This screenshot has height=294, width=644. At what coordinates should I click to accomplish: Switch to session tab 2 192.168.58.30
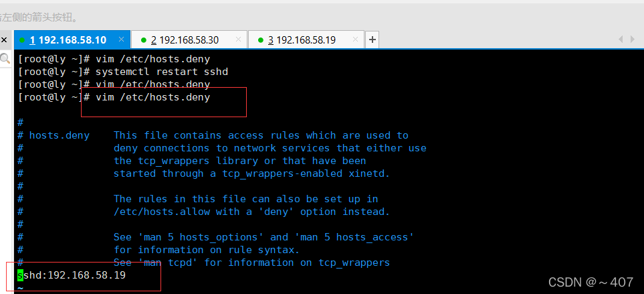(x=189, y=40)
